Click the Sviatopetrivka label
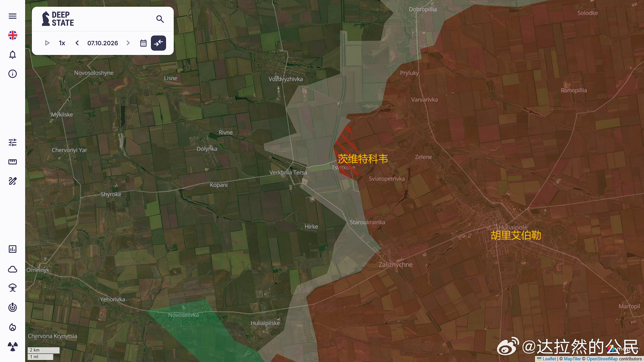Viewport: 644px width, 362px height. (387, 179)
